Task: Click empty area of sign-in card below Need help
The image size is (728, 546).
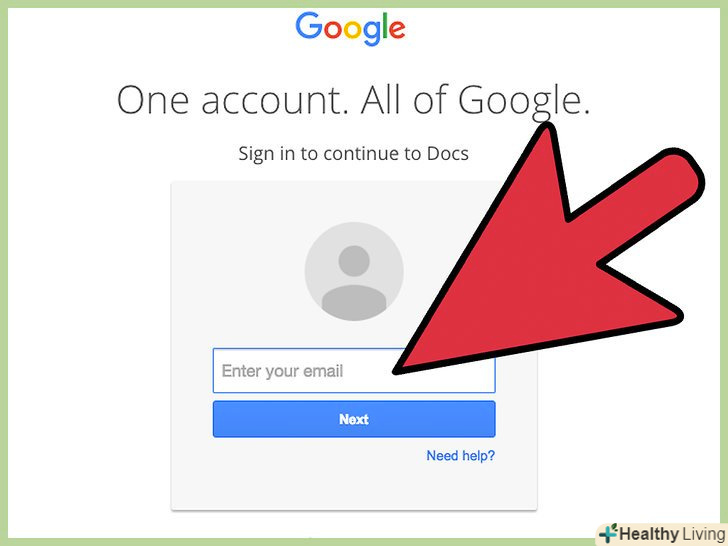Action: [354, 487]
